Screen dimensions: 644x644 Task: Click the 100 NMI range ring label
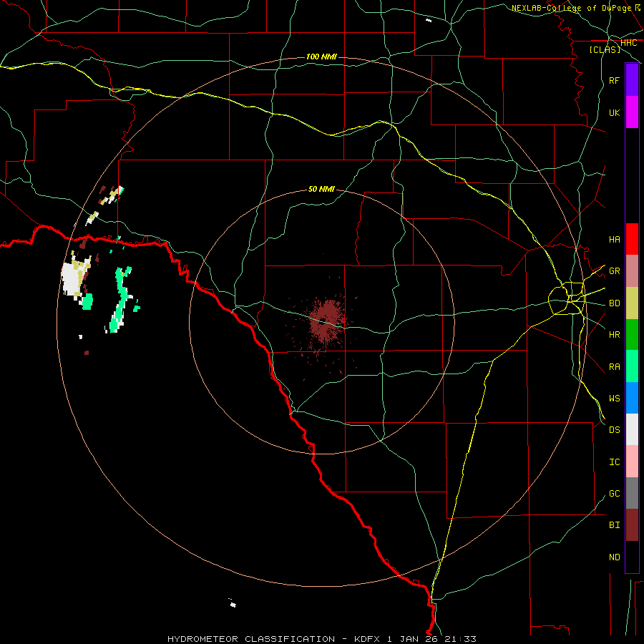click(x=321, y=57)
